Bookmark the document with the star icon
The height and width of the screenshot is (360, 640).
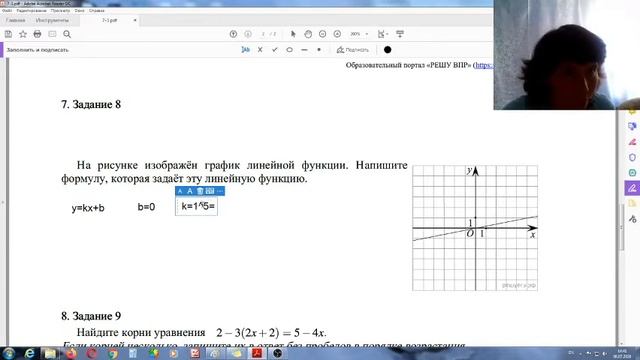(23, 34)
